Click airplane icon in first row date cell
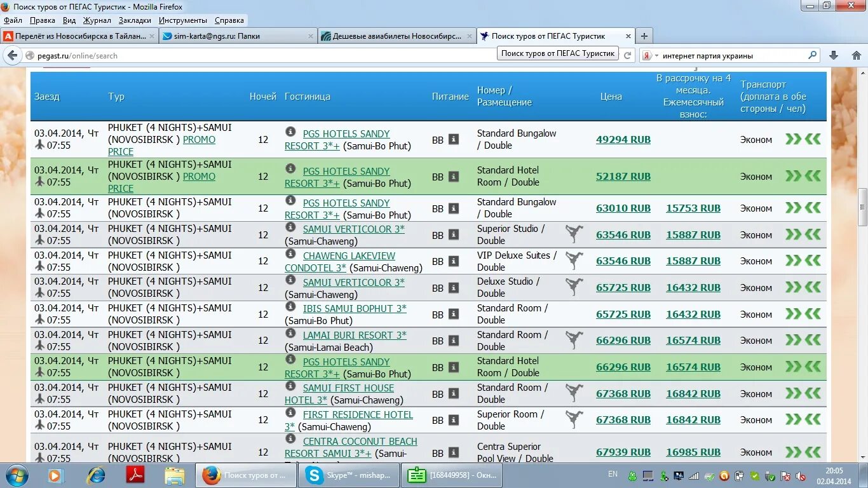 (39, 145)
